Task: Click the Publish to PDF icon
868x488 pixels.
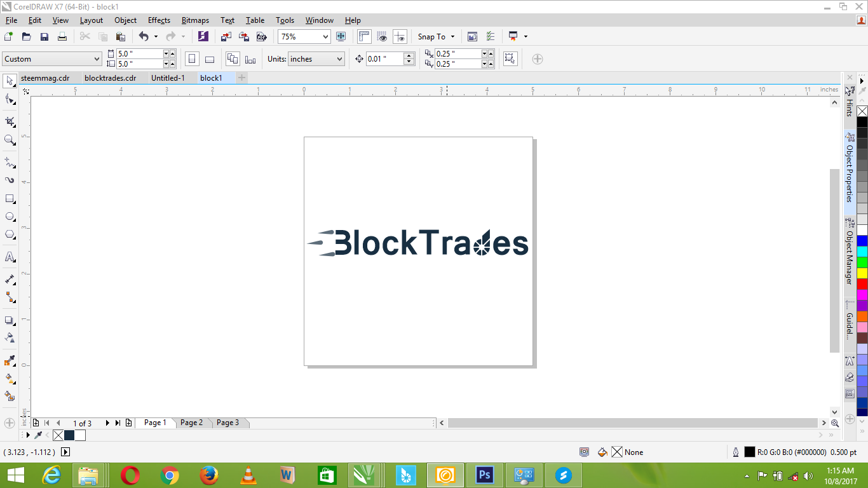Action: pos(261,37)
